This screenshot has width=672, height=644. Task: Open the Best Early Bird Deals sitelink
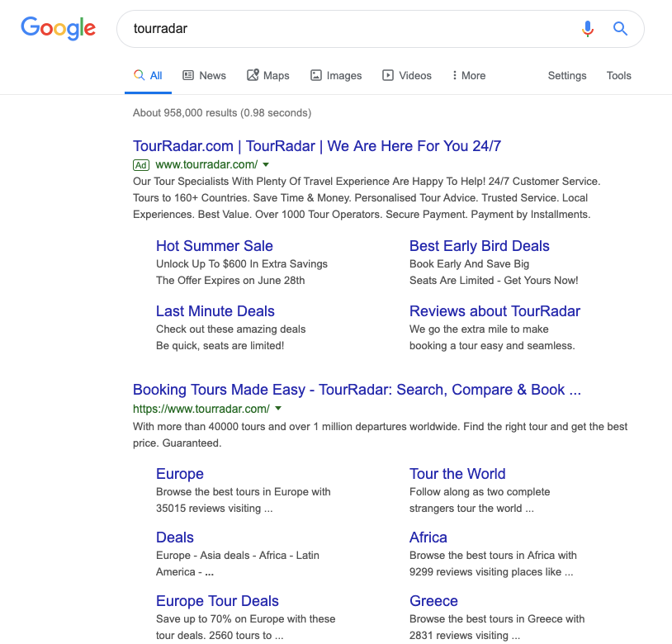(x=479, y=246)
